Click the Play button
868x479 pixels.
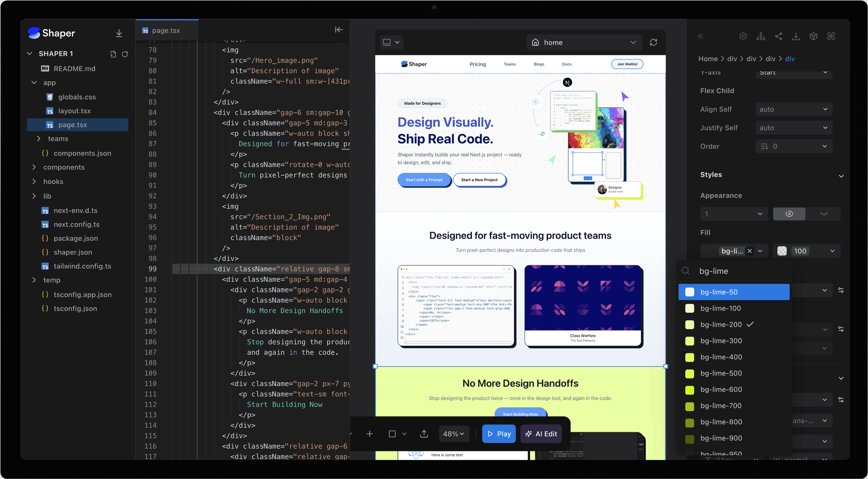click(499, 434)
